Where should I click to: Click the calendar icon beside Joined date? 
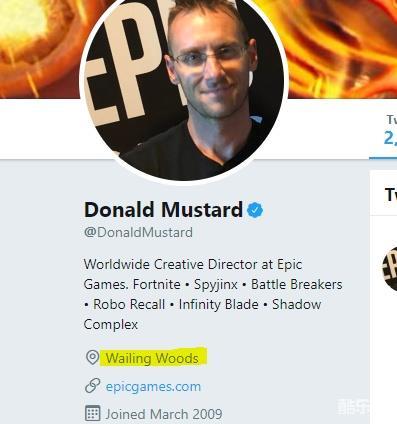92,413
